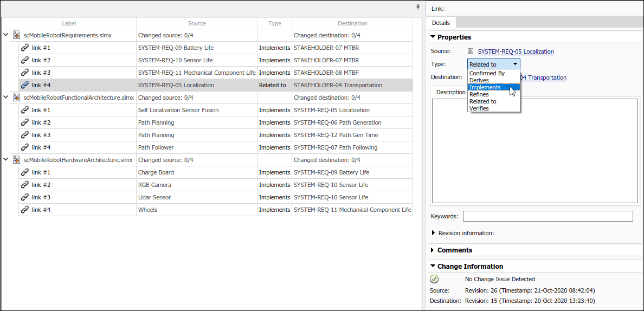Expand the Revision information section
This screenshot has height=311, width=644.
tap(433, 233)
